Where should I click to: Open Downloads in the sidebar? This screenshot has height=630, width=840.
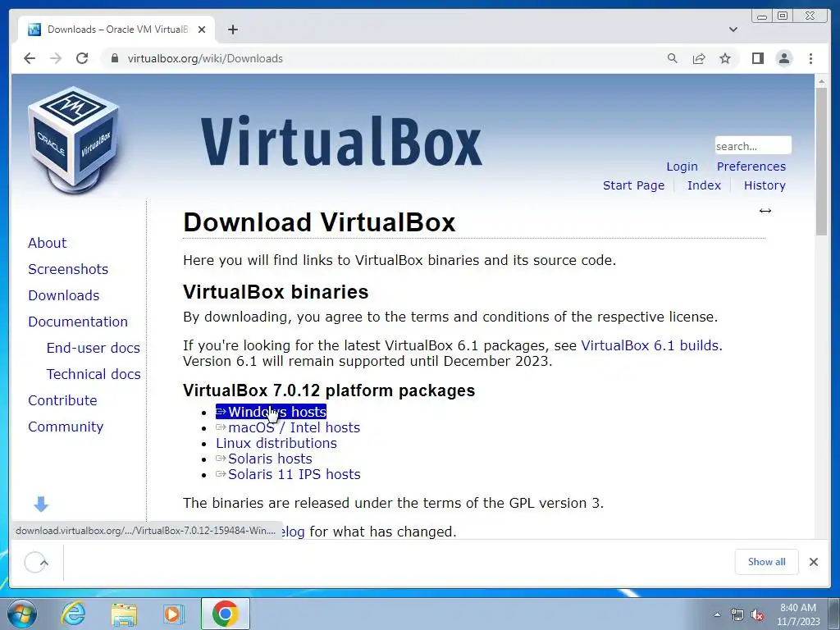click(x=64, y=295)
